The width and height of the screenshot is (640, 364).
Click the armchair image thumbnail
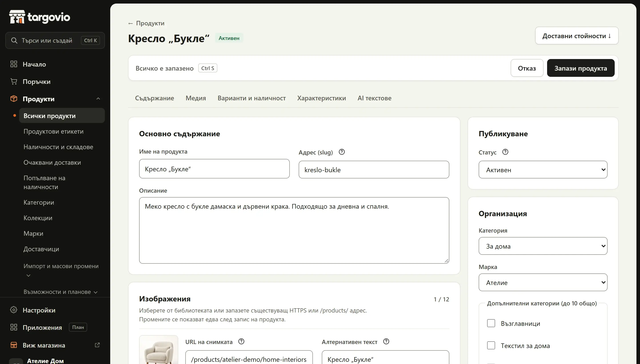pos(159,350)
